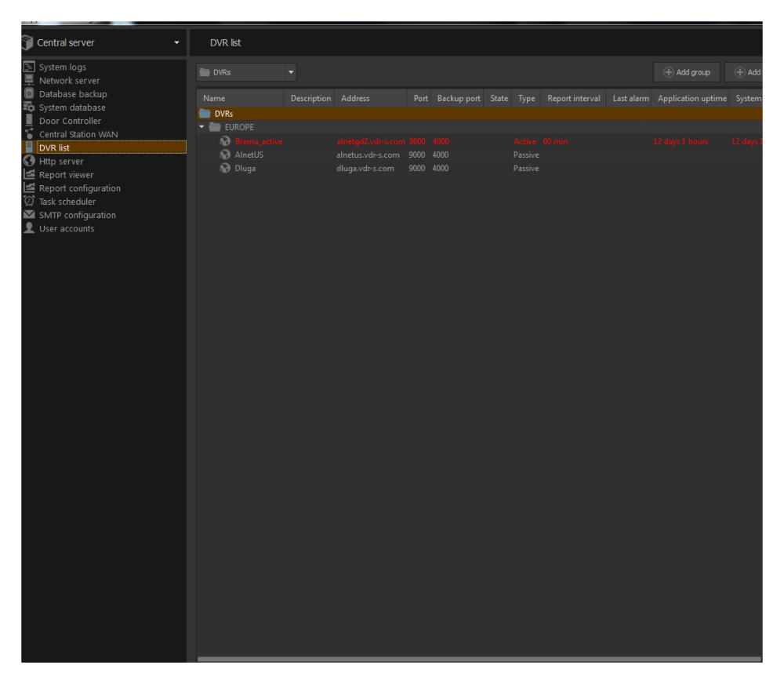Click the address dluga.vdr-s.com
Image resolution: width=784 pixels, height=684 pixels.
365,169
